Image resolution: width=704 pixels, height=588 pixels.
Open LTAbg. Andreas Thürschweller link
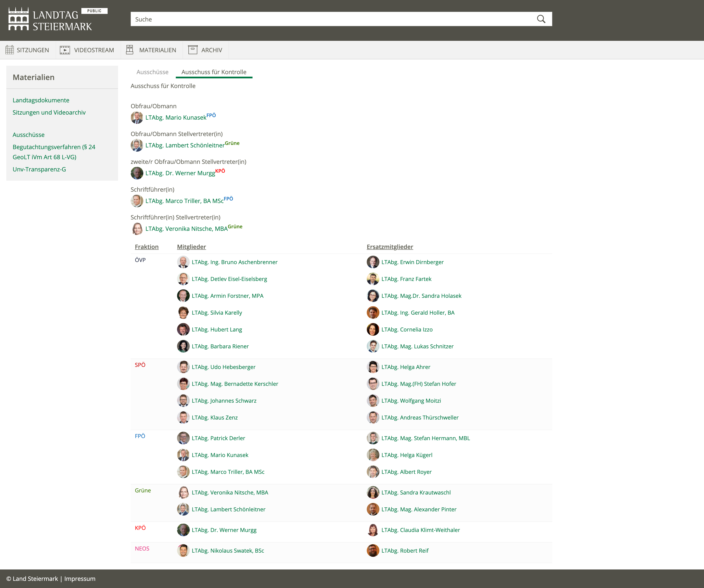click(420, 417)
